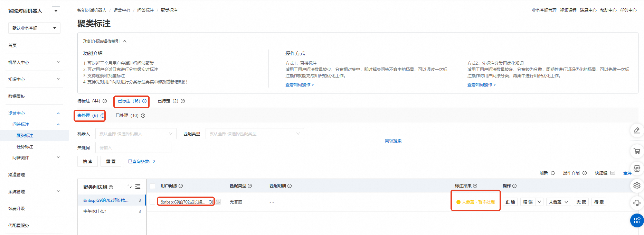Click the keyboard icon beside 快捷键
The image size is (644, 235).
click(613, 173)
